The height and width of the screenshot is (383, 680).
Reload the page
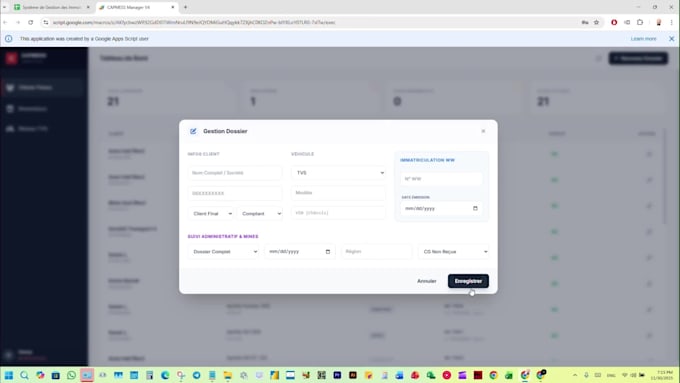pyautogui.click(x=31, y=22)
